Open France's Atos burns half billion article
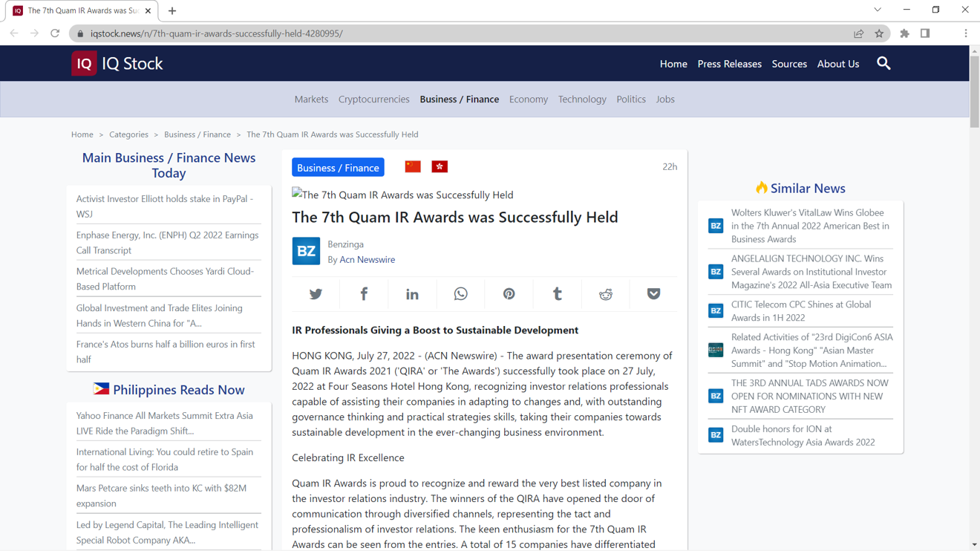The image size is (980, 551). 169,351
